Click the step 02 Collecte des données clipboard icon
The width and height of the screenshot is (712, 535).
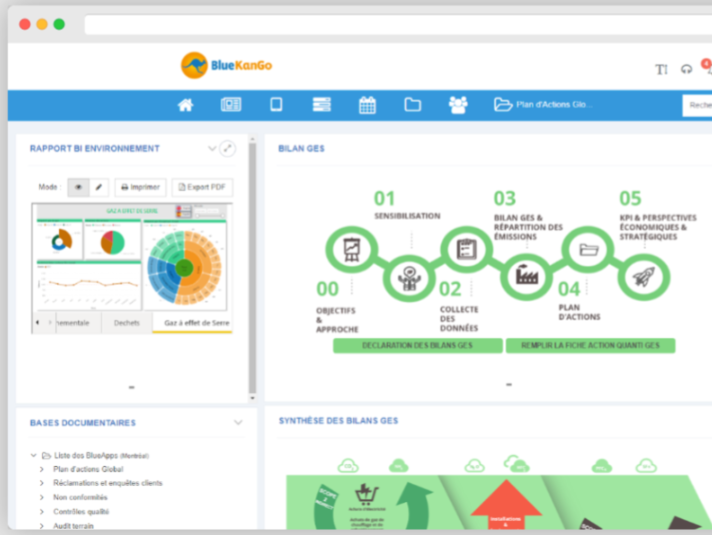point(466,249)
